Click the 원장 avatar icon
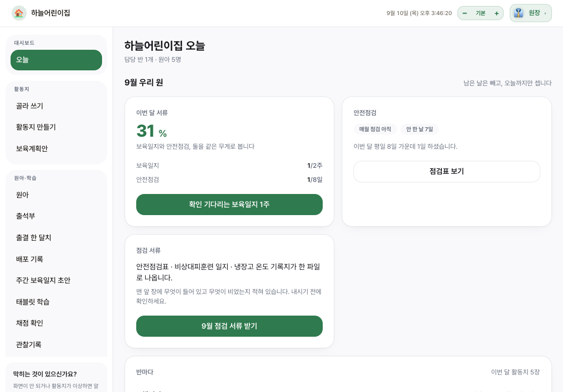Screen dimensions: 563x392 click(518, 13)
